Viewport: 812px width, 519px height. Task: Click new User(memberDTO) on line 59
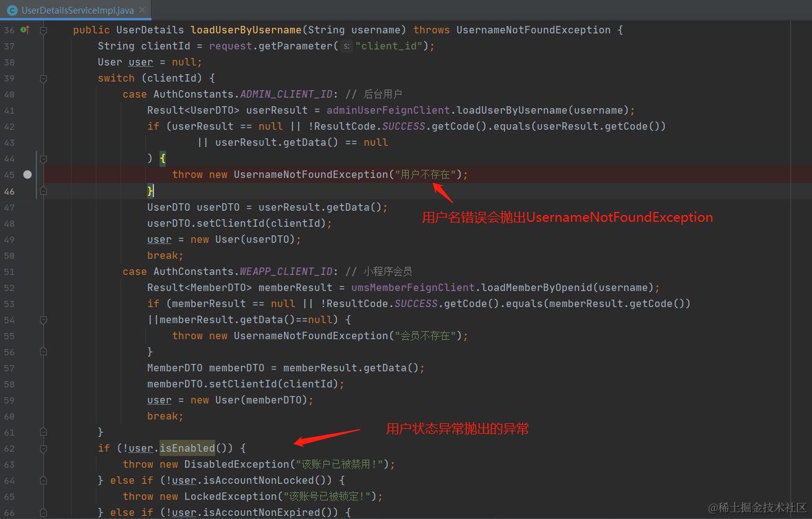[x=249, y=400]
